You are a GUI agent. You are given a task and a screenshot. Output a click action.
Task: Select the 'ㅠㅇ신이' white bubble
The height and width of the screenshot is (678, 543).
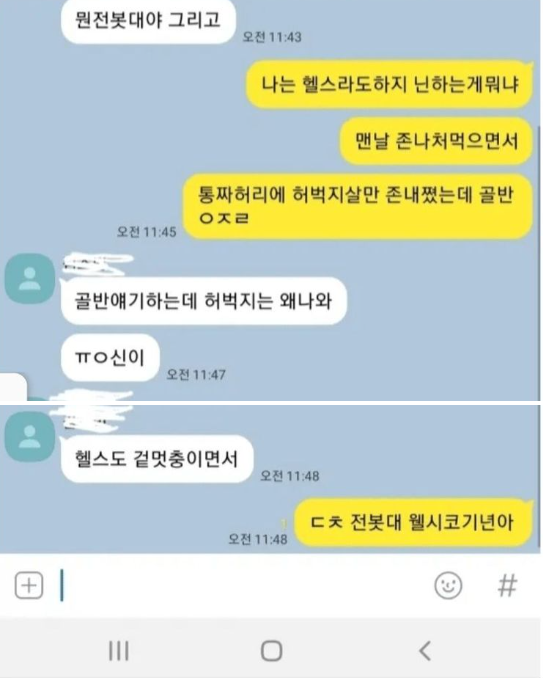110,358
